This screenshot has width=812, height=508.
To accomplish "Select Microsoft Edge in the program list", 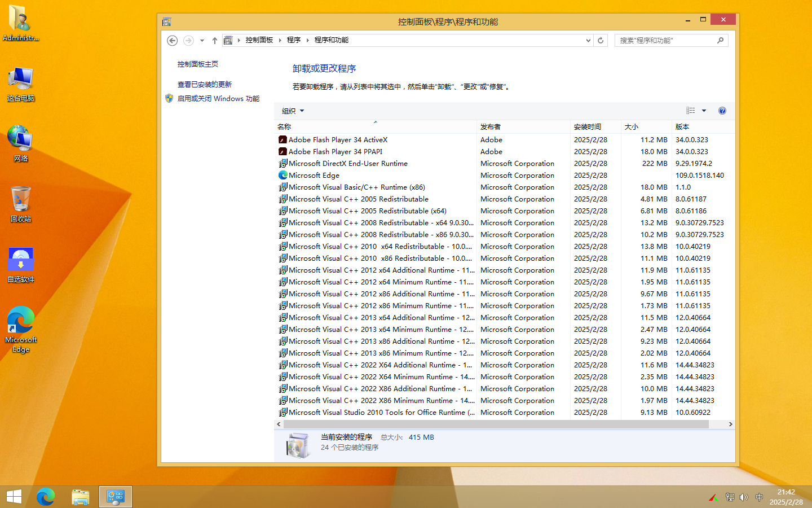I will pyautogui.click(x=314, y=176).
